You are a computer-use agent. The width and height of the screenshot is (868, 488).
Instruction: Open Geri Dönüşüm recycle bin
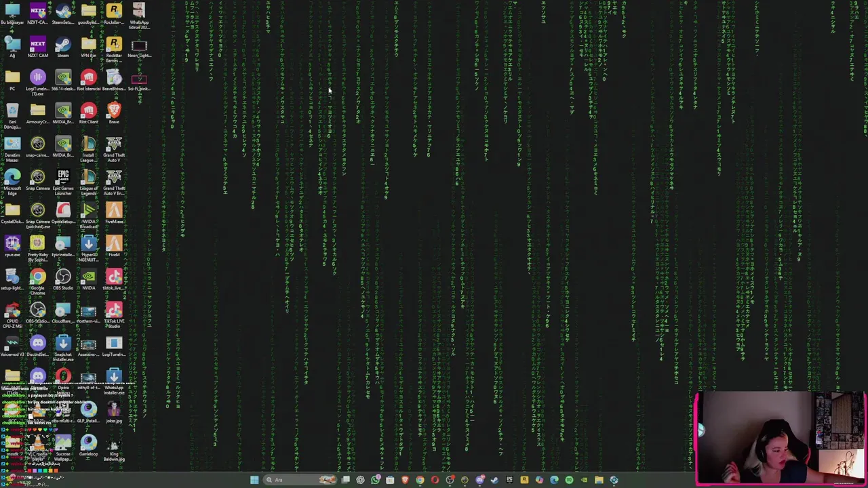[x=12, y=117]
